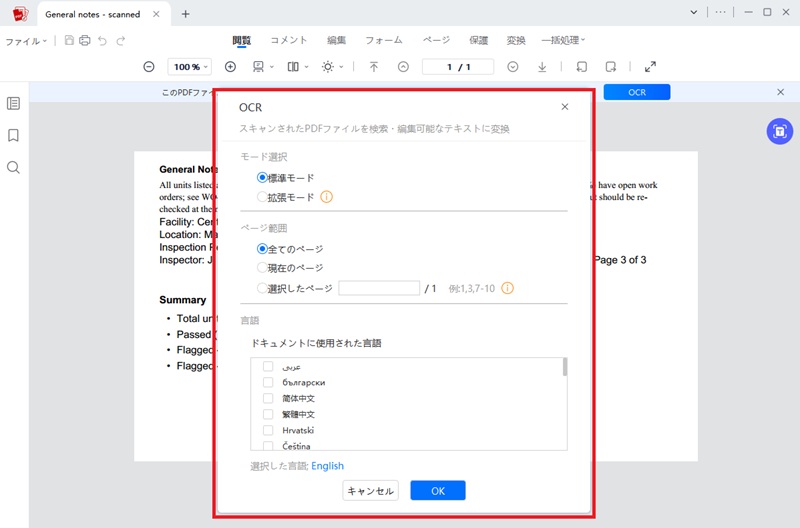Screen dimensions: 800x528
Task: Open search panel in left sidebar
Action: pyautogui.click(x=14, y=167)
